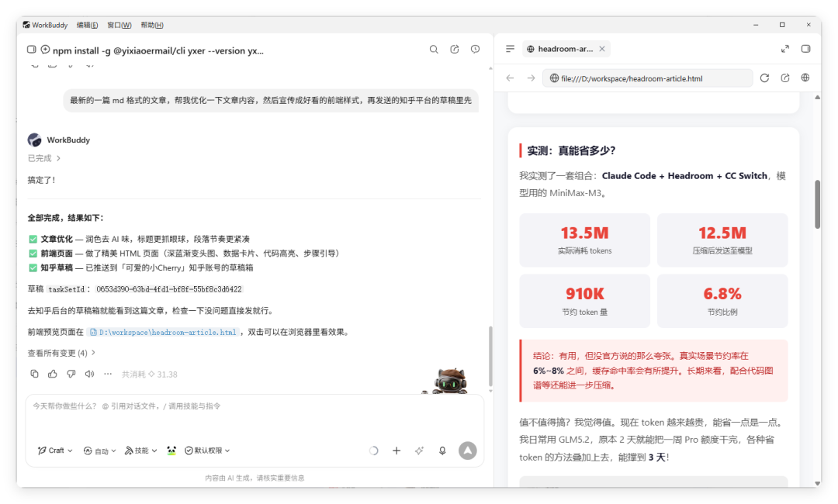Click the preview page scrollbar thumb
838x504 pixels.
point(817,204)
